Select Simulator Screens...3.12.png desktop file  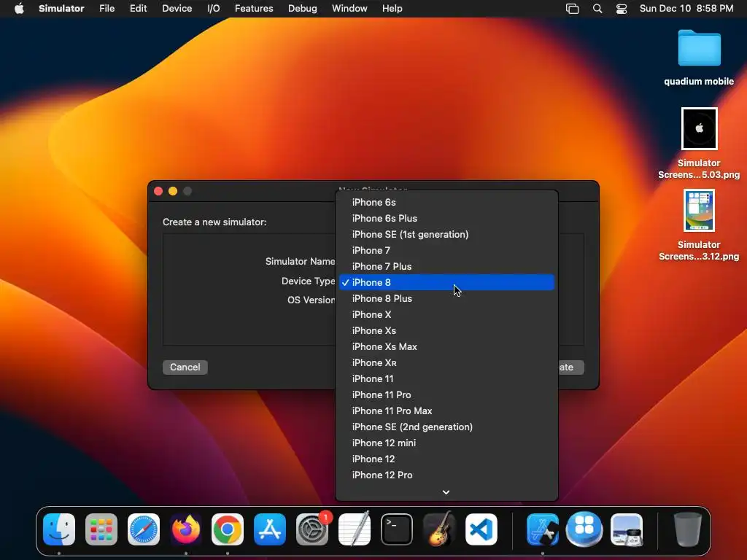point(699,225)
